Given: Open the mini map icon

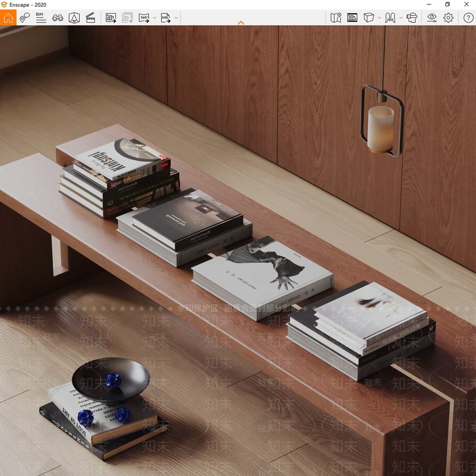Looking at the screenshot, I should click(336, 18).
